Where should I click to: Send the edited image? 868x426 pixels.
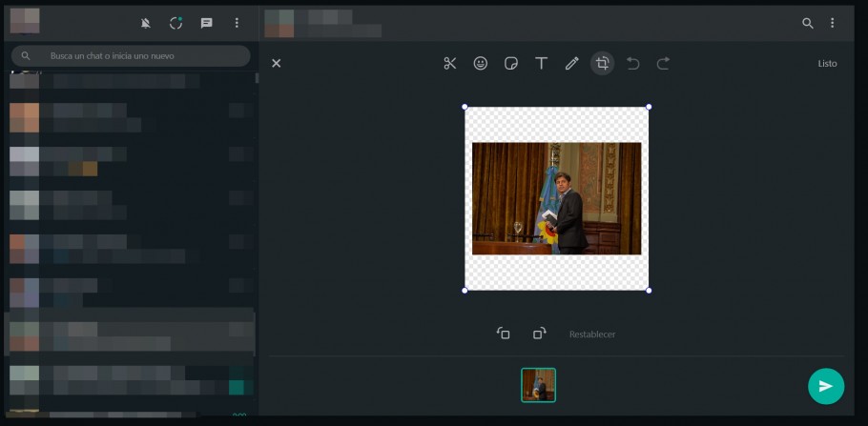[826, 386]
